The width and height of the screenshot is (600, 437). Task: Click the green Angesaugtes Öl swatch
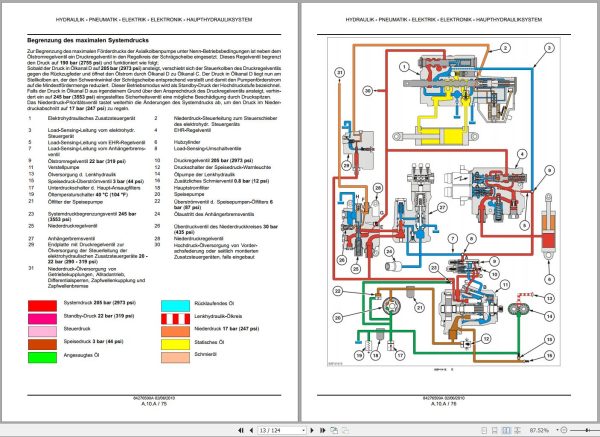click(x=42, y=357)
